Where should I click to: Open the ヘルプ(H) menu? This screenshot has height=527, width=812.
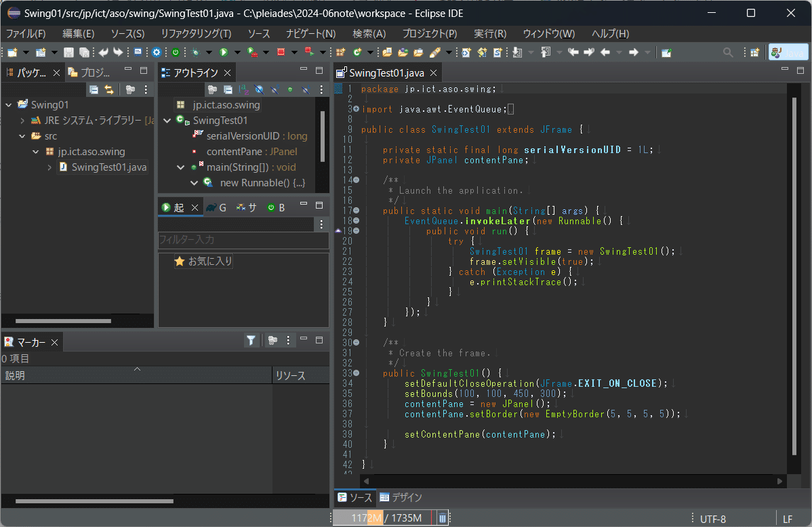coord(611,34)
